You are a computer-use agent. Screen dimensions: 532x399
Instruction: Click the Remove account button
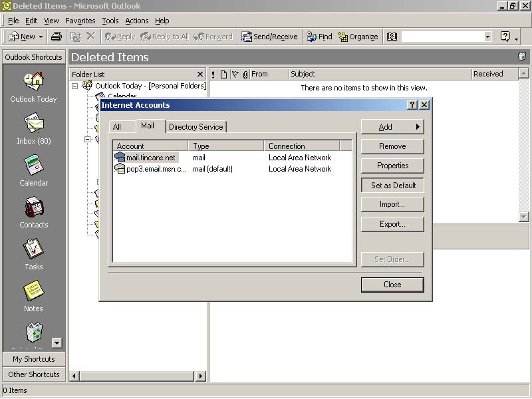coord(392,146)
